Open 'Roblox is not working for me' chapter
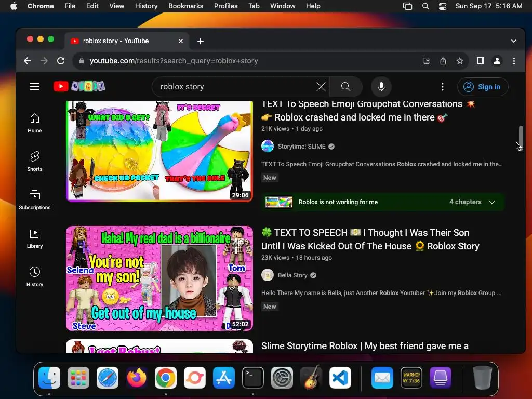 click(338, 202)
